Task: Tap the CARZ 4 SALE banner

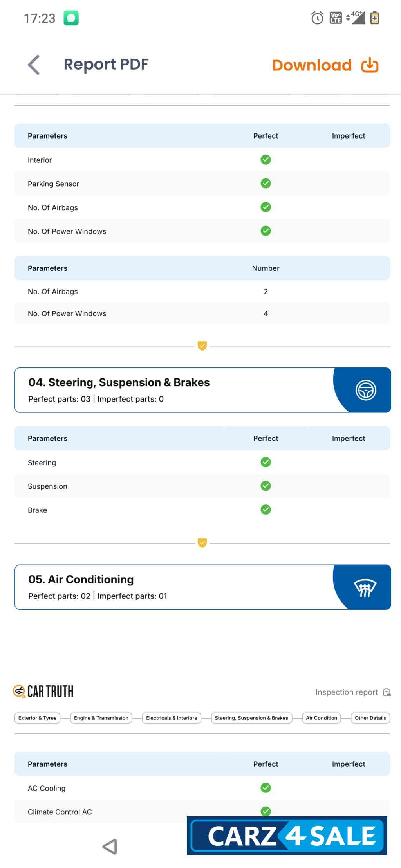Action: [287, 836]
